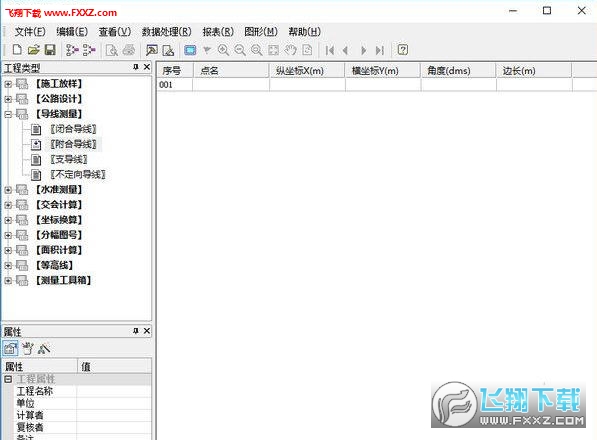Select the Pan hand tool icon
The image size is (597, 440).
291,50
